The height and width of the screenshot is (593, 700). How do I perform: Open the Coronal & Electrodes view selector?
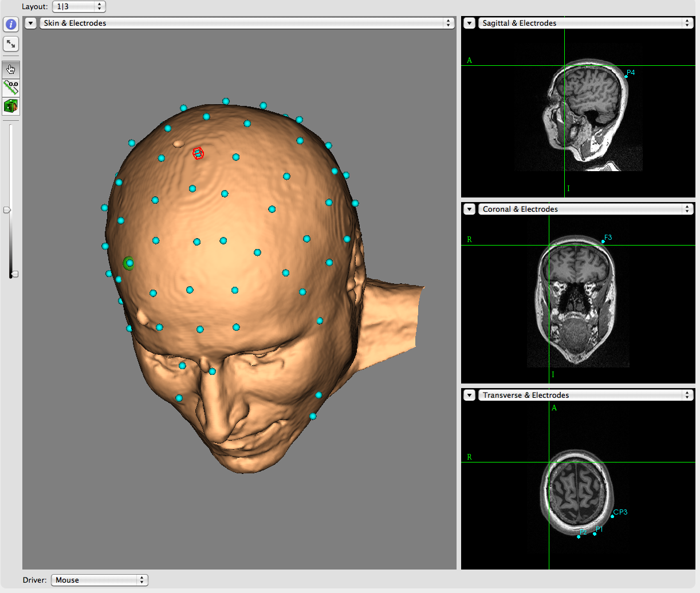[x=585, y=209]
